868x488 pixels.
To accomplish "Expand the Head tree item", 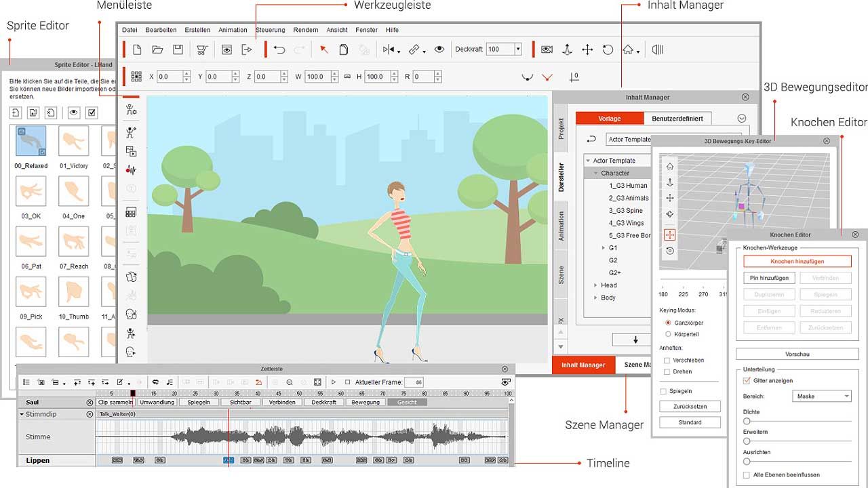I will click(x=595, y=285).
